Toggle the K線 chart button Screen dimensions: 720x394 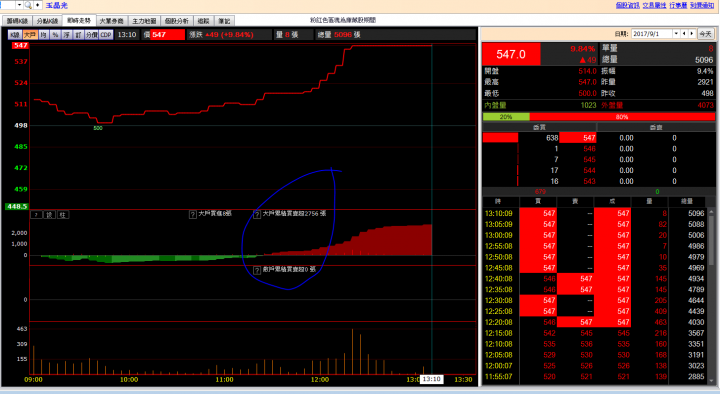pos(15,35)
